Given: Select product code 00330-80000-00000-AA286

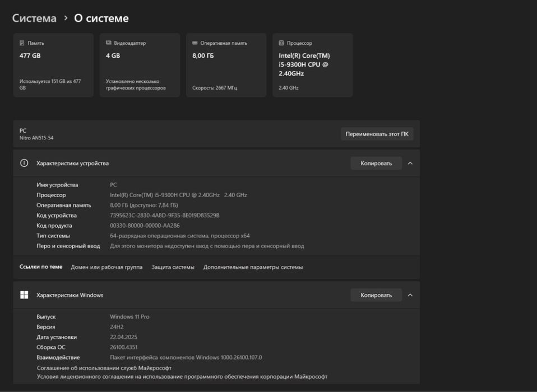Looking at the screenshot, I should (145, 226).
